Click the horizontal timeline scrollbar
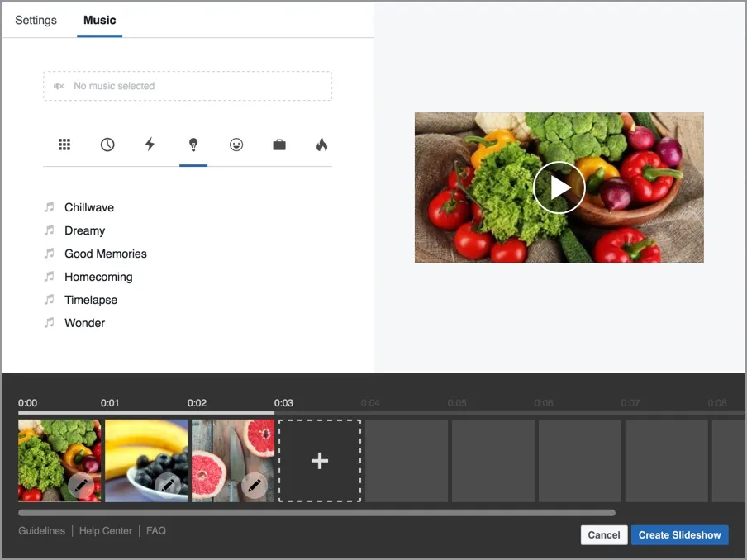Image resolution: width=747 pixels, height=560 pixels. pos(316,513)
